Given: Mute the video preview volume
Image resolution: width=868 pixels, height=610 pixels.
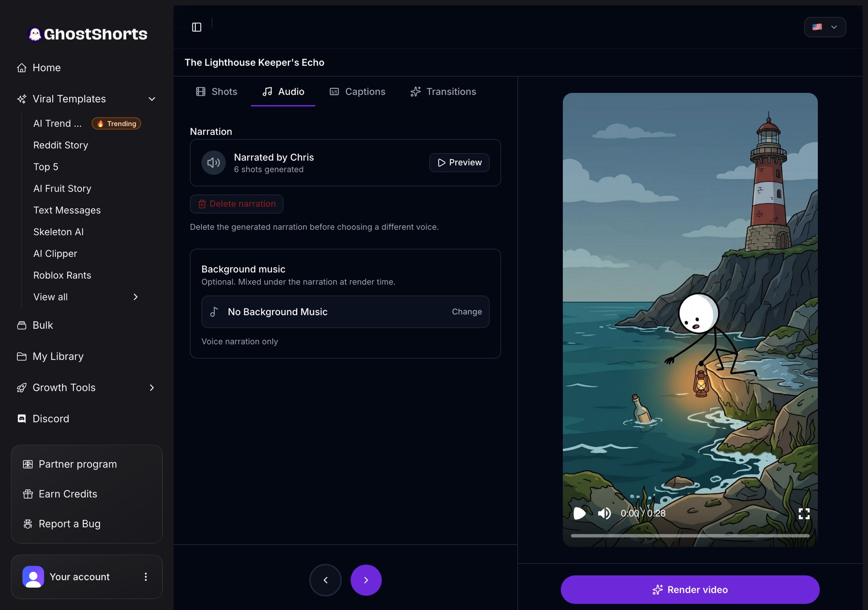Looking at the screenshot, I should pyautogui.click(x=604, y=513).
